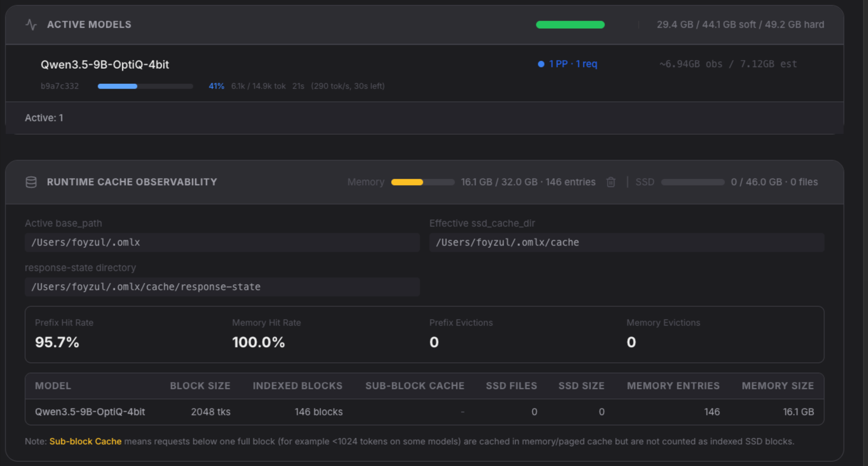The image size is (868, 466).
Task: Click the INDEXED BLOCKS column header
Action: coord(298,386)
